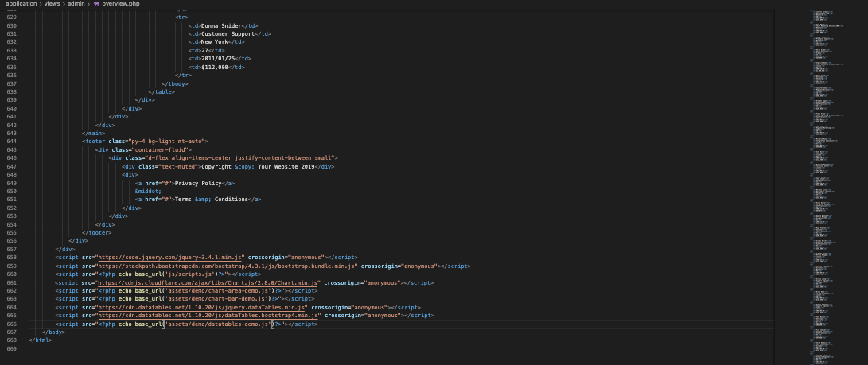Click the closing </html> tag

40,340
